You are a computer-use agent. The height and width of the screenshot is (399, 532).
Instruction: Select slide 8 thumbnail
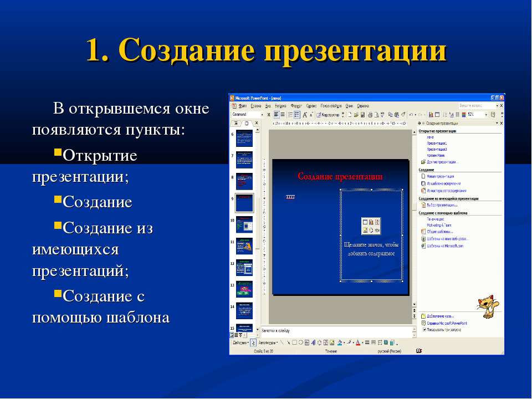(x=244, y=182)
